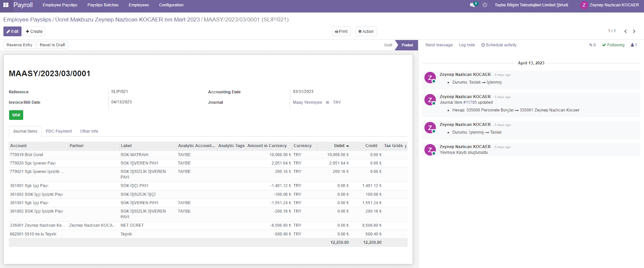This screenshot has width=644, height=268.
Task: Open column options menu in table header
Action: click(x=405, y=146)
